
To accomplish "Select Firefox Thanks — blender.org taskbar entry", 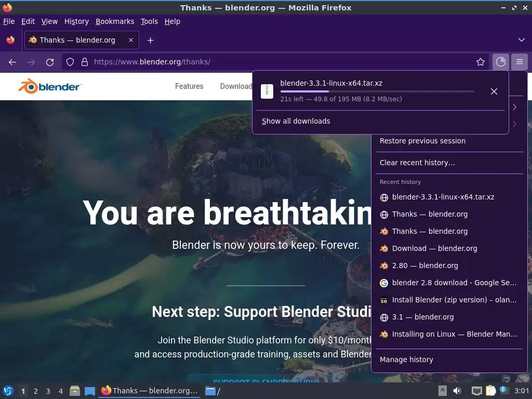I will pos(149,391).
